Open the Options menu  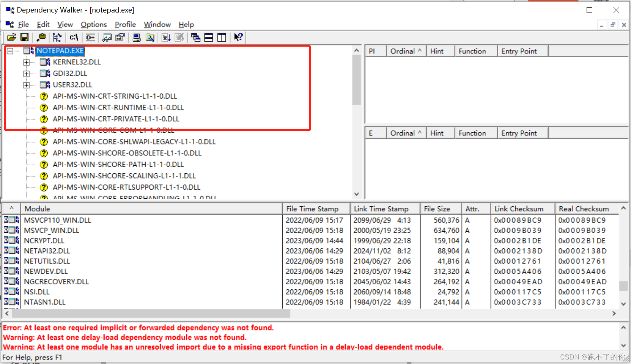(94, 24)
